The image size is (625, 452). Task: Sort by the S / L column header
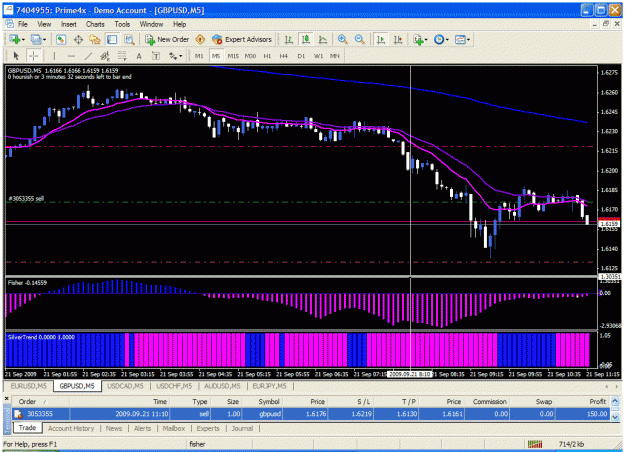click(x=350, y=402)
